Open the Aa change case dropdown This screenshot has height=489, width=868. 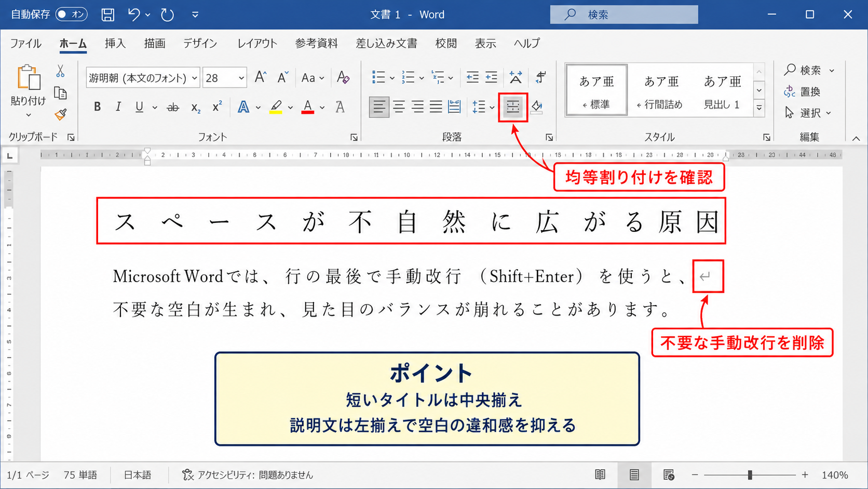click(x=313, y=78)
